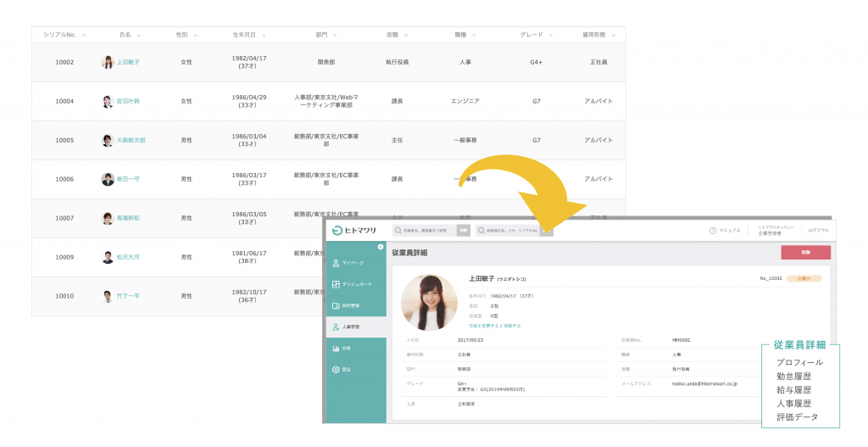Click the red 削除 button
Viewport: 868px width, 447px height.
(806, 253)
